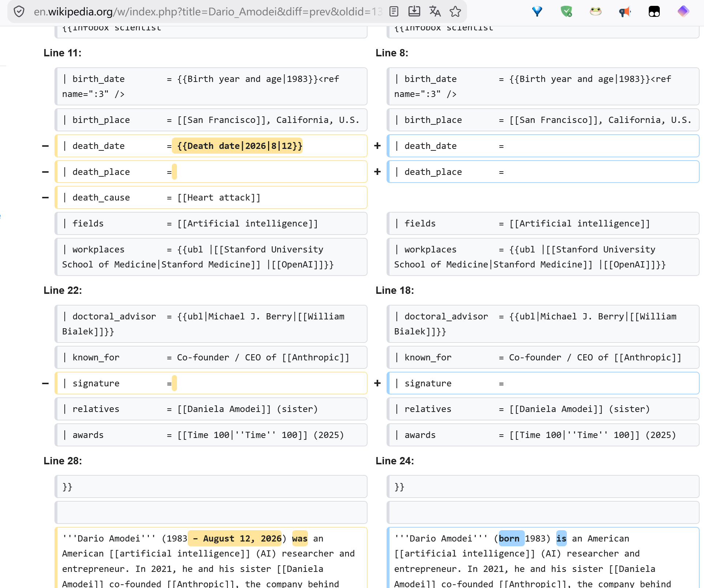Click left column fields Artificial intelligence line
This screenshot has height=588, width=704.
[x=211, y=224]
